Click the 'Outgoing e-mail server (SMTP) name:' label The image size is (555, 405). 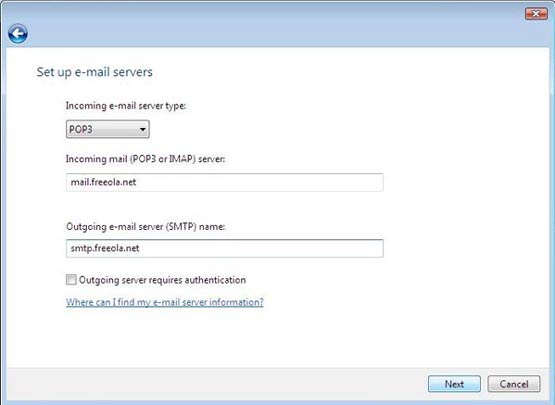(145, 227)
